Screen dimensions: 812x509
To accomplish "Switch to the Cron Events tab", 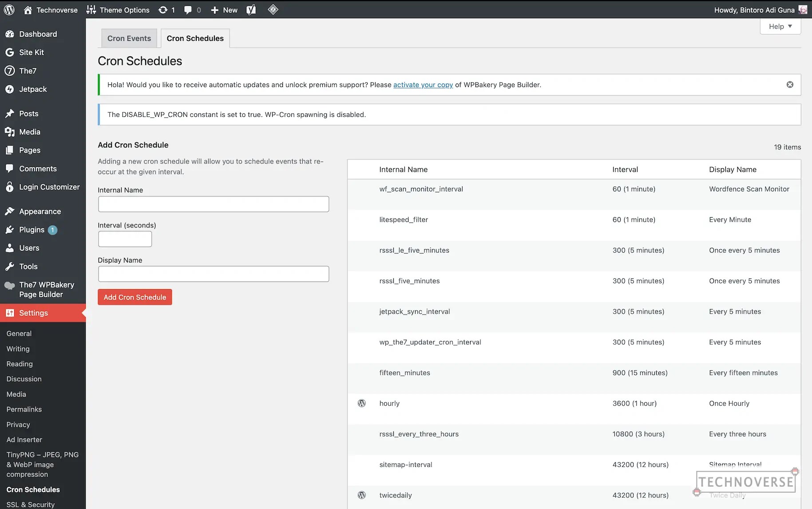I will pyautogui.click(x=129, y=39).
